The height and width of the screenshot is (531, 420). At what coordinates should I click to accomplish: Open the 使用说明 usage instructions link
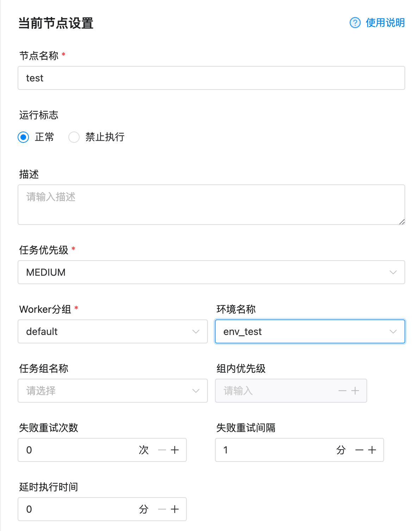click(385, 23)
